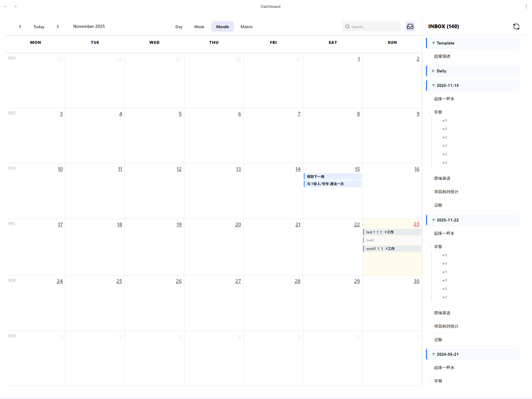Select the 规划下一周 event on the 15th

point(333,176)
